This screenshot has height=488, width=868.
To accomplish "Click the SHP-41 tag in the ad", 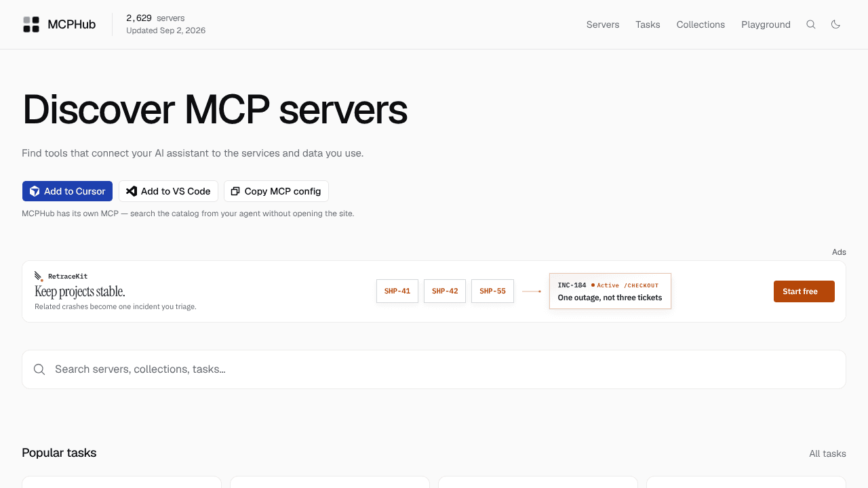I will point(397,291).
